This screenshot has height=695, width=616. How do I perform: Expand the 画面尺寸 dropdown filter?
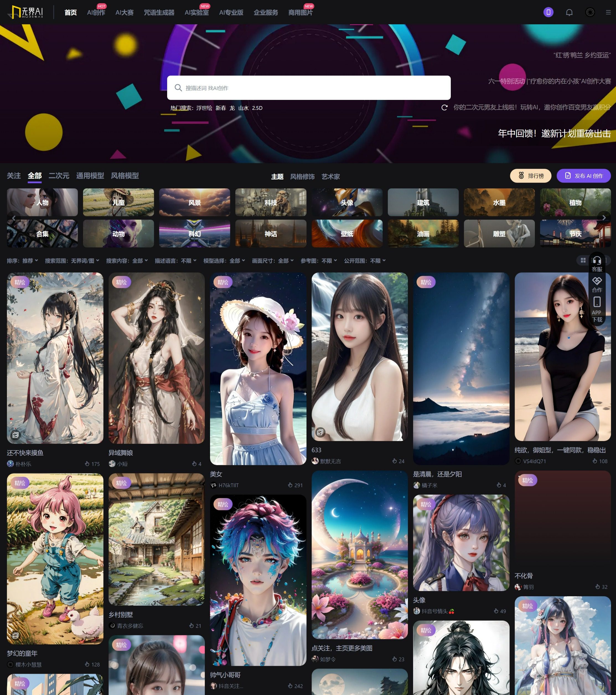(x=273, y=261)
